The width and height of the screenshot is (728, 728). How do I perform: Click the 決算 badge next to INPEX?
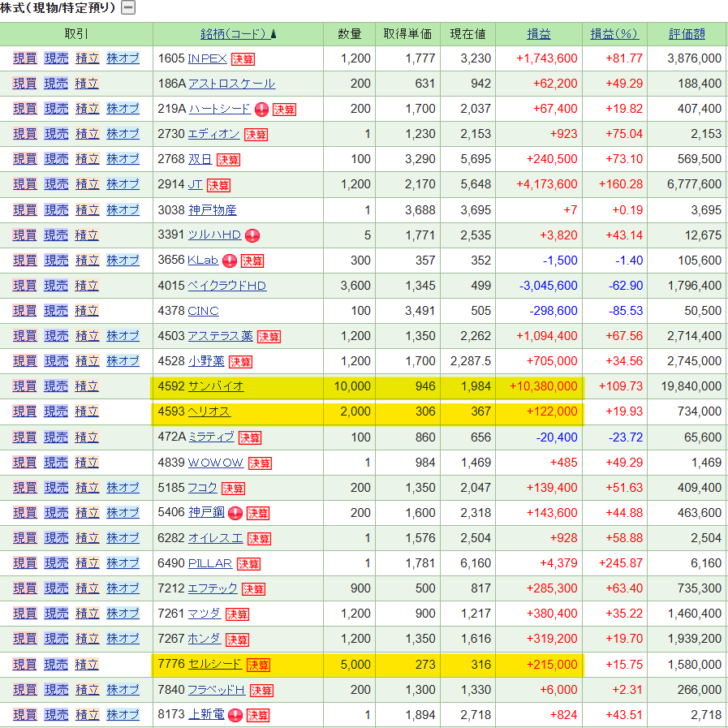tap(243, 59)
